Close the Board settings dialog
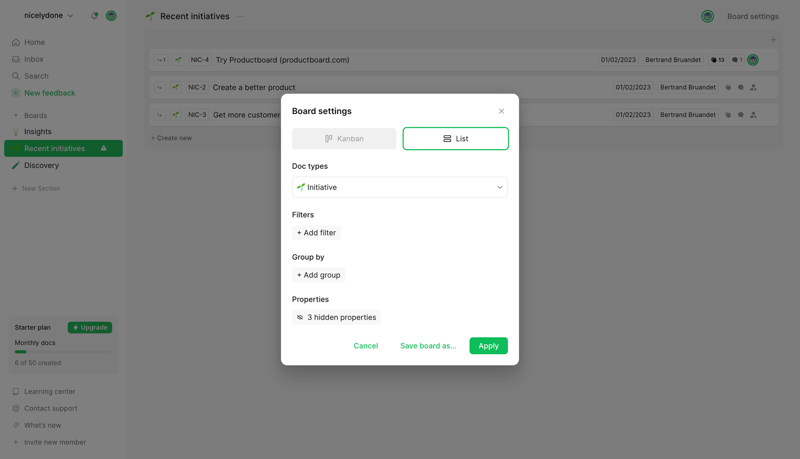 pos(501,111)
